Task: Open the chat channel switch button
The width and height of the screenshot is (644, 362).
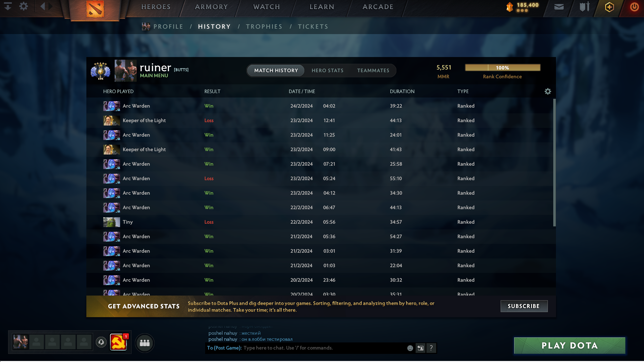Action: pos(420,348)
